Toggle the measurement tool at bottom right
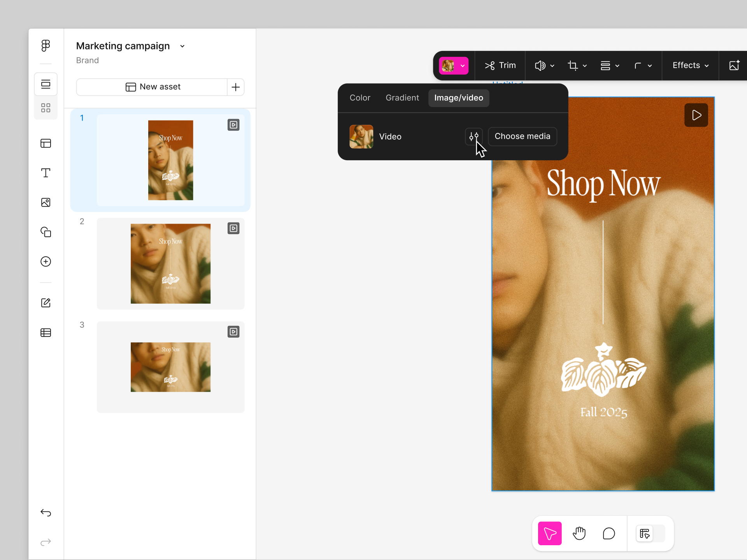 click(x=644, y=533)
